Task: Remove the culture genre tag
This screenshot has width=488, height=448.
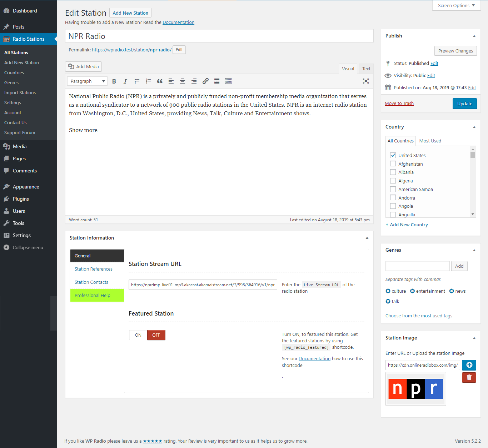Action: tap(388, 291)
